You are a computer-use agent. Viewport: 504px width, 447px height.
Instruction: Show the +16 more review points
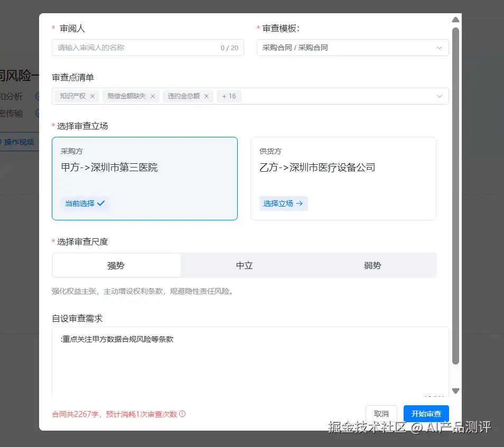[229, 96]
